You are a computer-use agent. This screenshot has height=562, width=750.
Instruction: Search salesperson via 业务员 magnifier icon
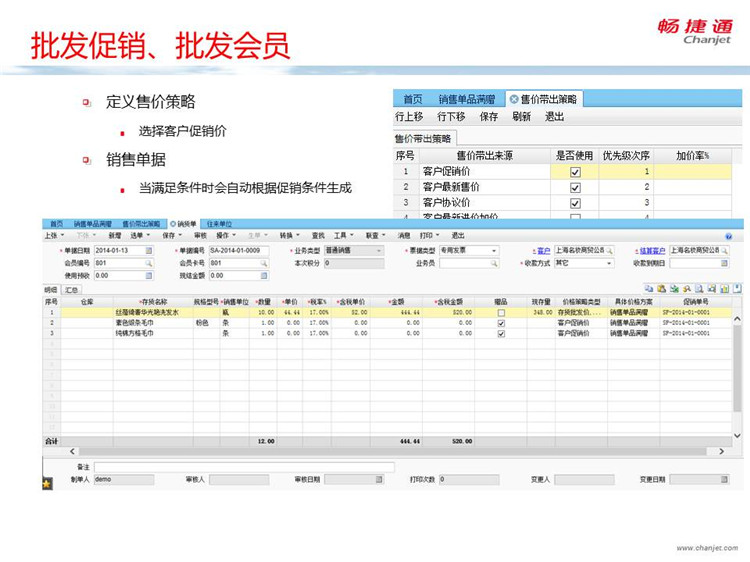494,263
